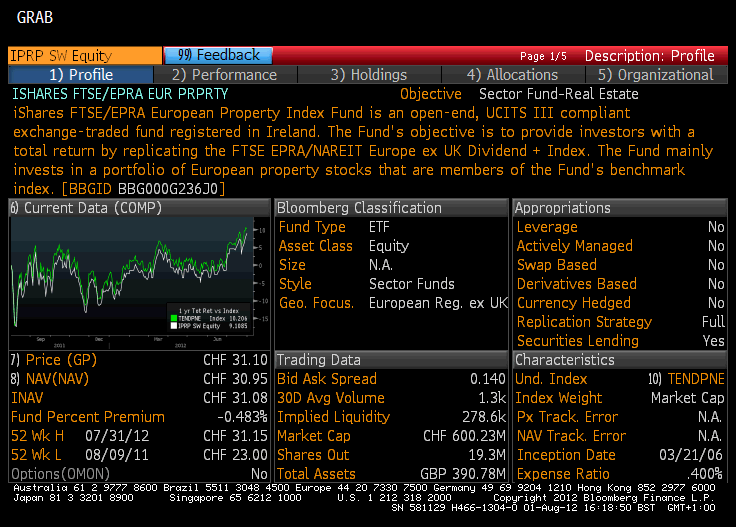Go to the Allocations tab
736x527 pixels.
pyautogui.click(x=513, y=75)
